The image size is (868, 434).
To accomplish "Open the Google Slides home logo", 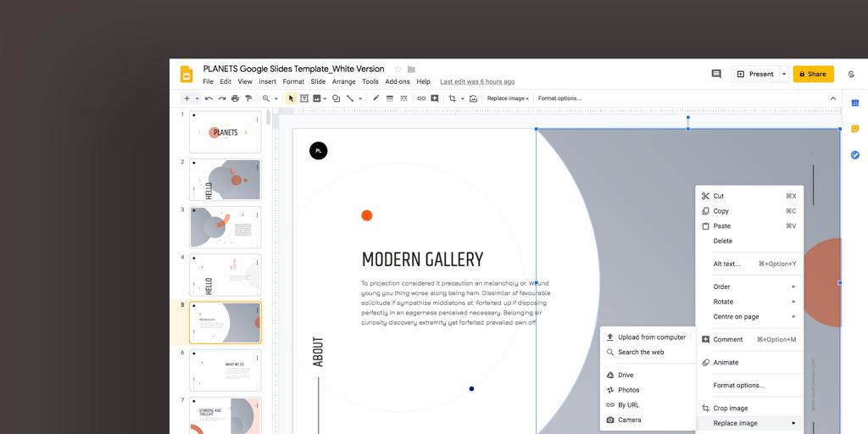I will click(x=186, y=75).
